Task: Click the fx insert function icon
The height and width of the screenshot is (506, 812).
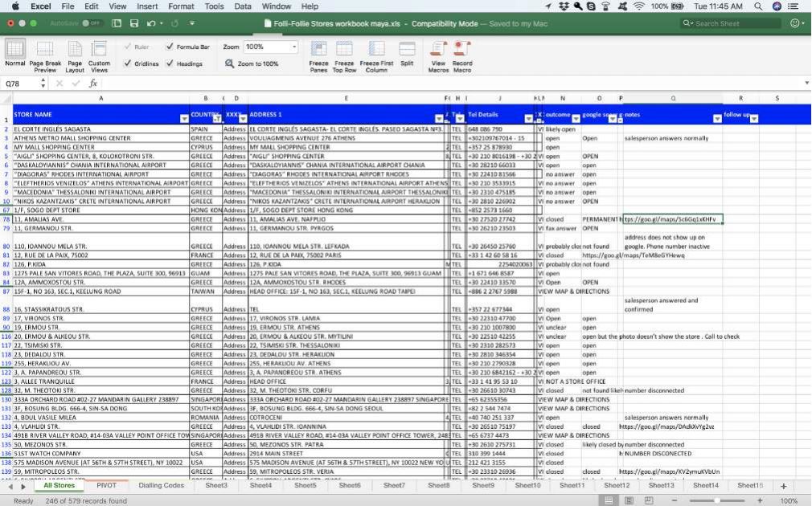Action: click(x=93, y=84)
